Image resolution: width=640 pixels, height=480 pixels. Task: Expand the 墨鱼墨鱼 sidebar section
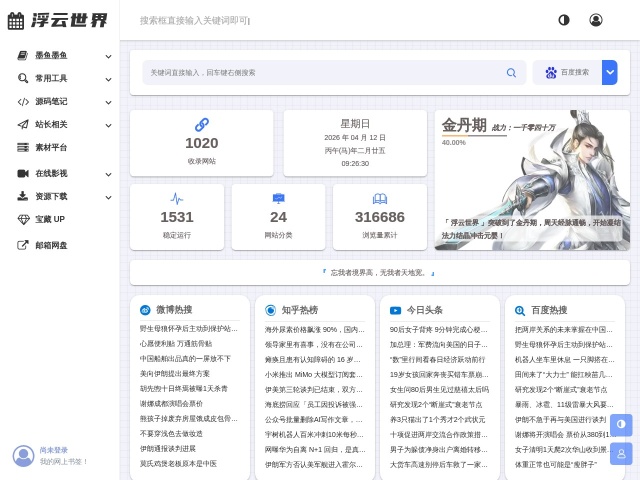pos(108,56)
